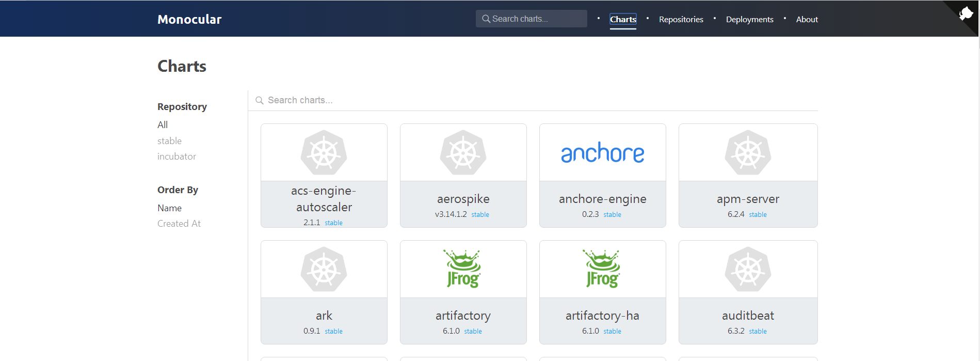Image resolution: width=980 pixels, height=361 pixels.
Task: Open the About page
Action: click(x=807, y=19)
